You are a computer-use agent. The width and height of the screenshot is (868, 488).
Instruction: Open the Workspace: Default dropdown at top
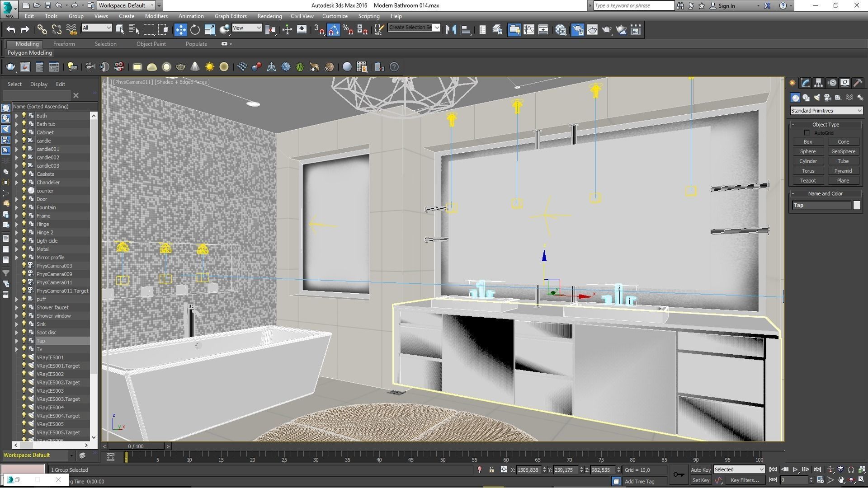(x=127, y=5)
